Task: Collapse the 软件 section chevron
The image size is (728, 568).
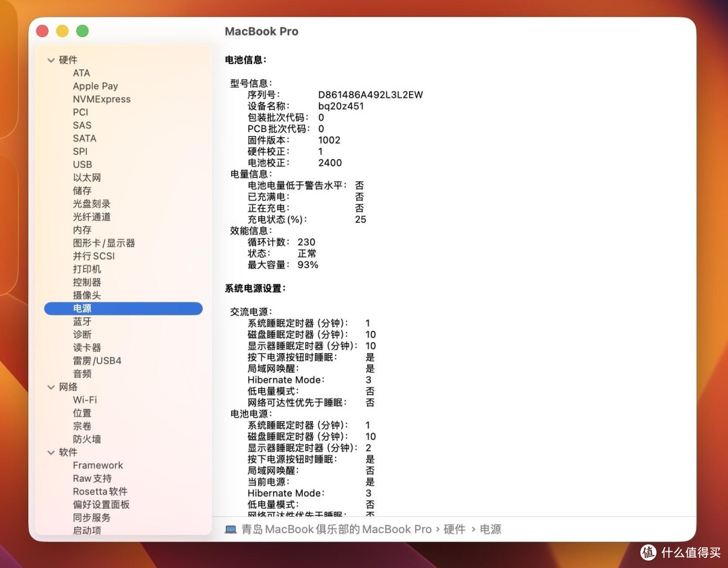Action: click(51, 453)
